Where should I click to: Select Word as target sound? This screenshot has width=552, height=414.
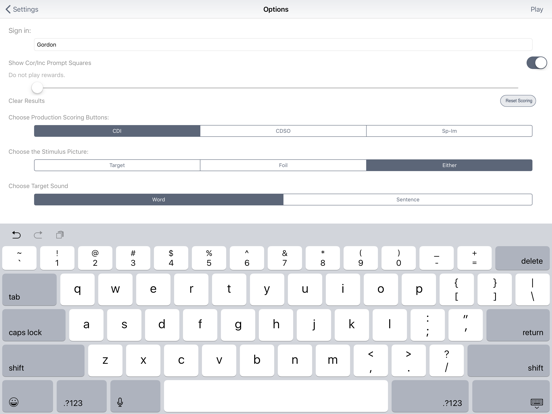(x=158, y=200)
